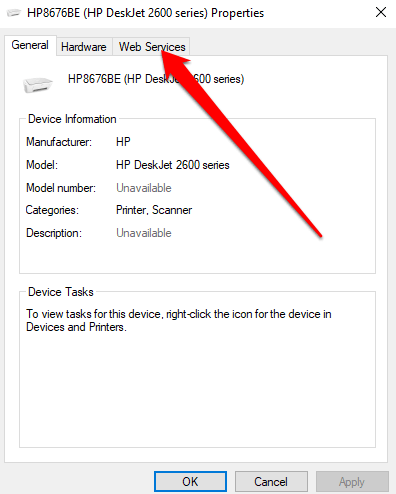The height and width of the screenshot is (494, 396).
Task: Click the Cancel button
Action: pyautogui.click(x=271, y=482)
